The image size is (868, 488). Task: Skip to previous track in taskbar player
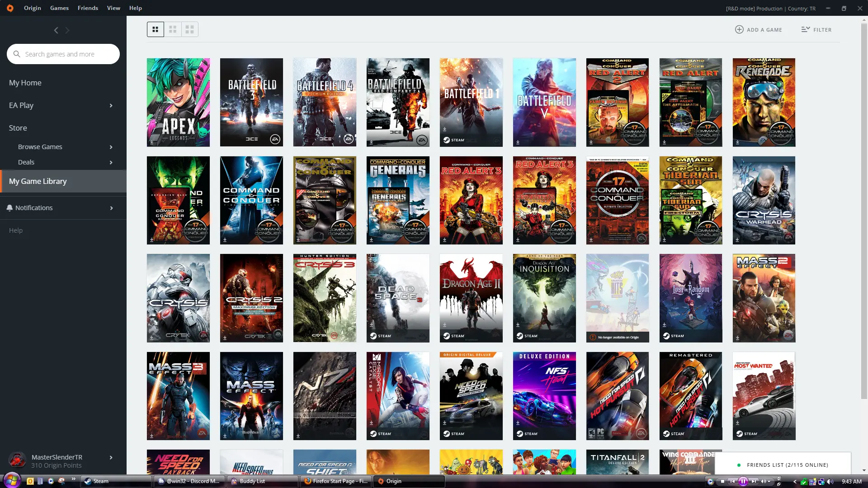732,482
